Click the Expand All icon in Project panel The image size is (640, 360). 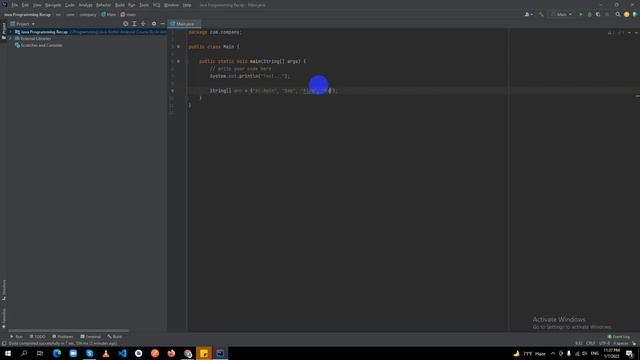[x=134, y=24]
